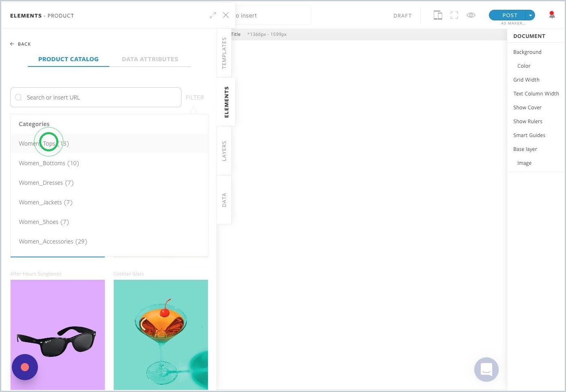
Task: Close the Elements Product panel
Action: pyautogui.click(x=226, y=15)
